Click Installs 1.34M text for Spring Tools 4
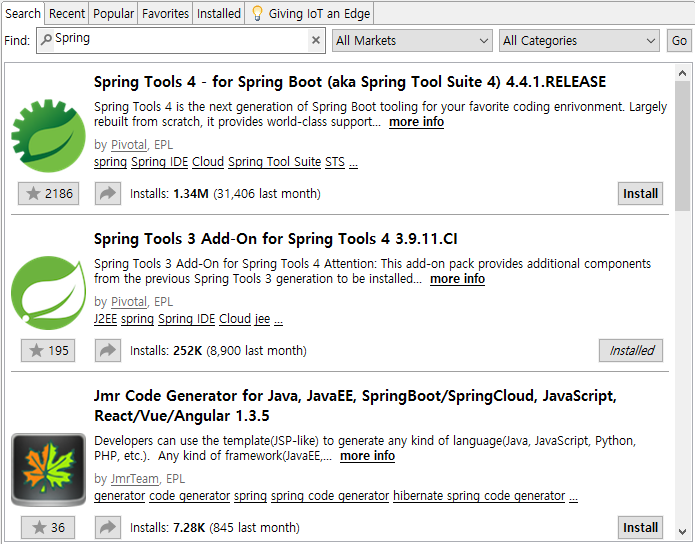 pos(225,194)
